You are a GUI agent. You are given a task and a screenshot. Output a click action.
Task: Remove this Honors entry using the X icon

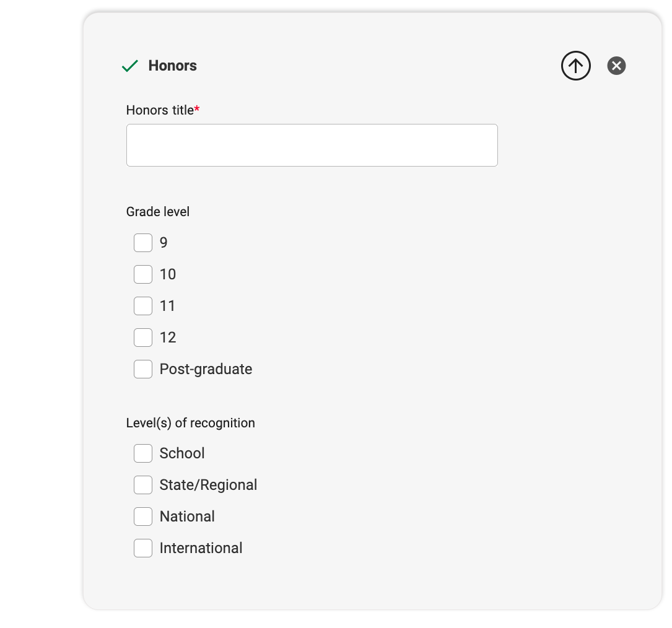(x=616, y=66)
